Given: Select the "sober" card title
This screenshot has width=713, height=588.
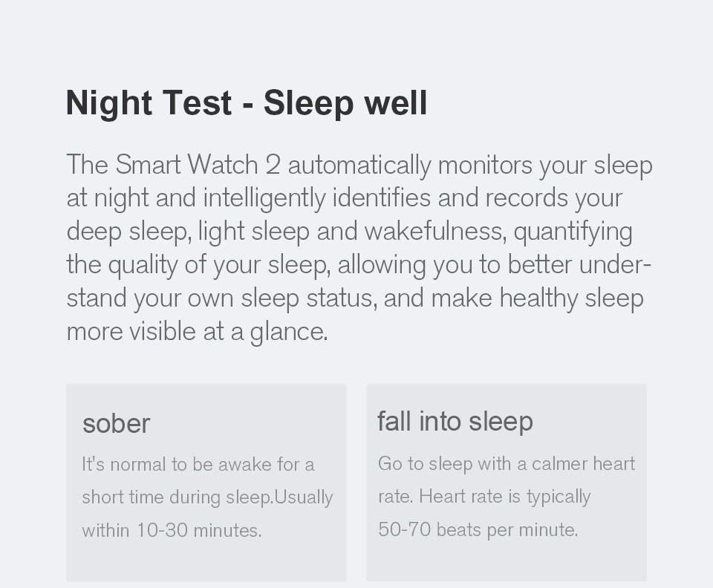Looking at the screenshot, I should pos(116,424).
